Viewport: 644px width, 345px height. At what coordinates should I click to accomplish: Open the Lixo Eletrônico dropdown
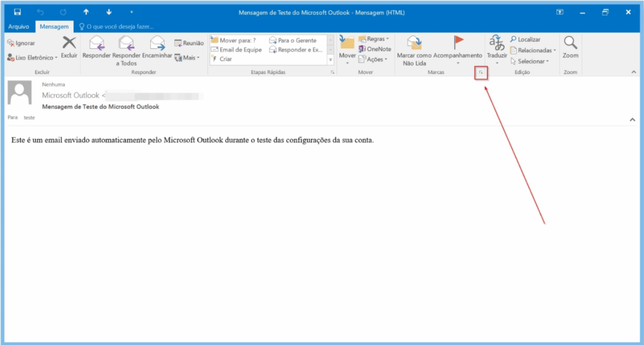click(33, 58)
